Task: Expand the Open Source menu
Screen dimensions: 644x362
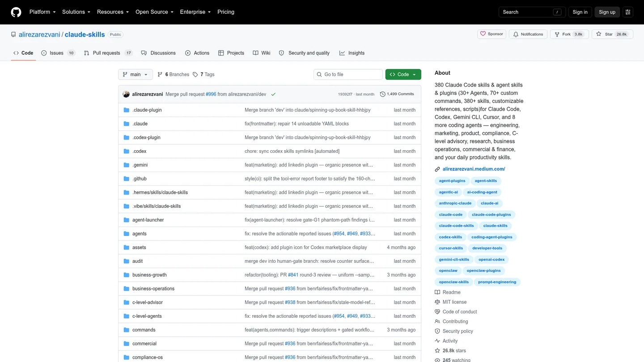Action: click(155, 12)
